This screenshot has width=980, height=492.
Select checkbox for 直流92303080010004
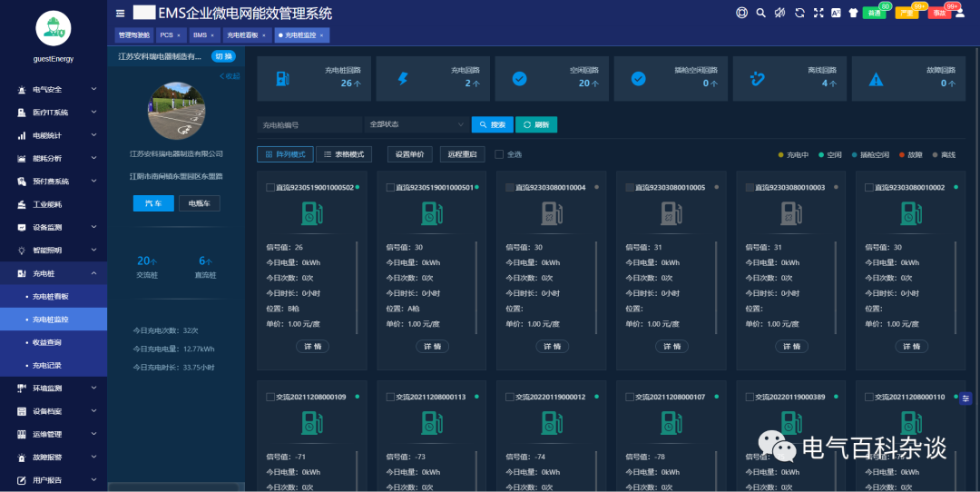point(509,188)
